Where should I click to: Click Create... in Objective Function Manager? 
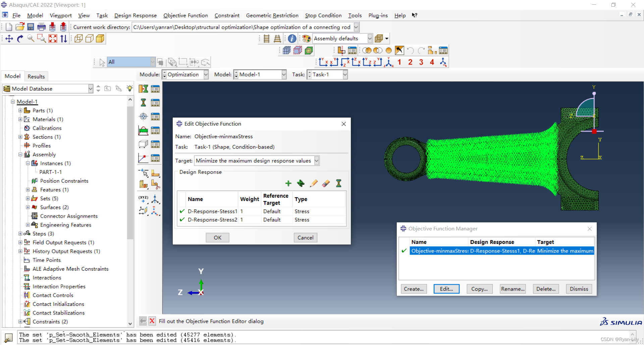[414, 289]
